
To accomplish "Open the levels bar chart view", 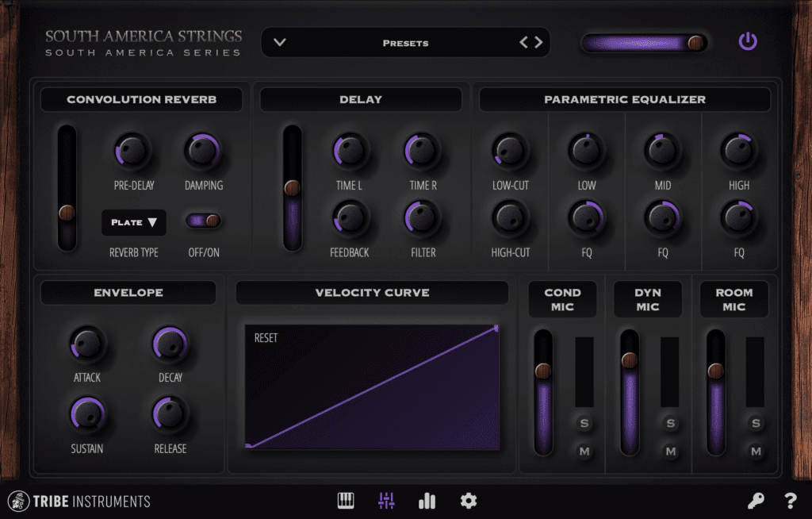I will pyautogui.click(x=427, y=501).
